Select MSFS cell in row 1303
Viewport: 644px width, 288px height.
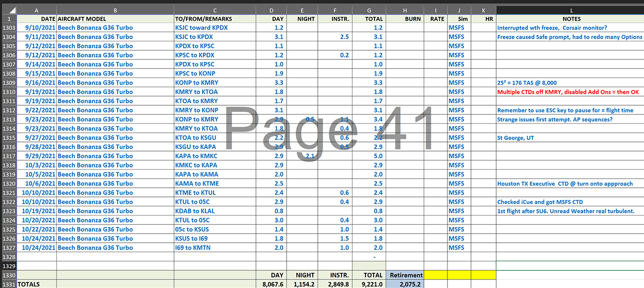[x=459, y=28]
